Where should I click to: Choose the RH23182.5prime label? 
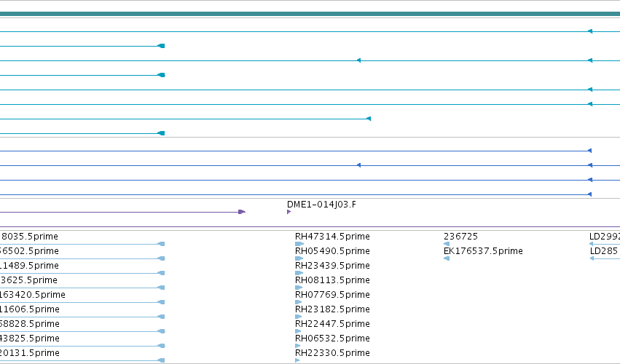tap(332, 309)
